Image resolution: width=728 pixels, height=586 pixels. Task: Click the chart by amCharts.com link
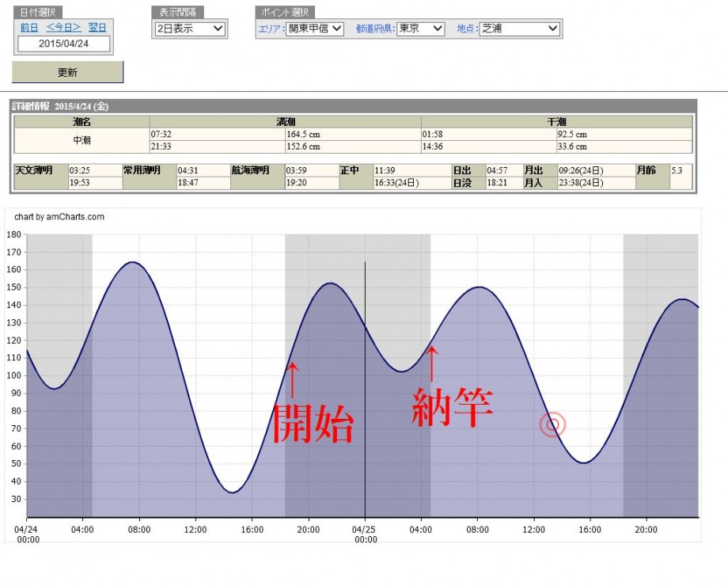(x=59, y=216)
